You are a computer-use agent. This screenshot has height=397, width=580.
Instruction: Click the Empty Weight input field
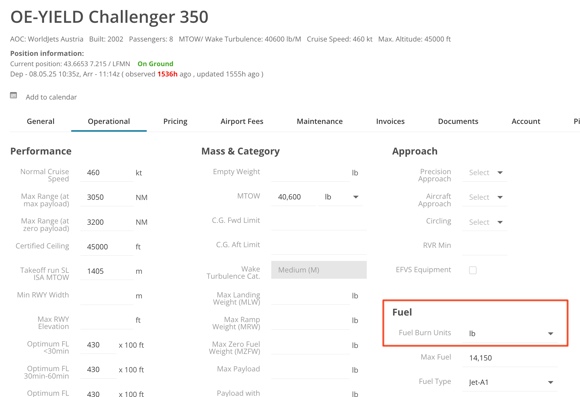click(310, 173)
